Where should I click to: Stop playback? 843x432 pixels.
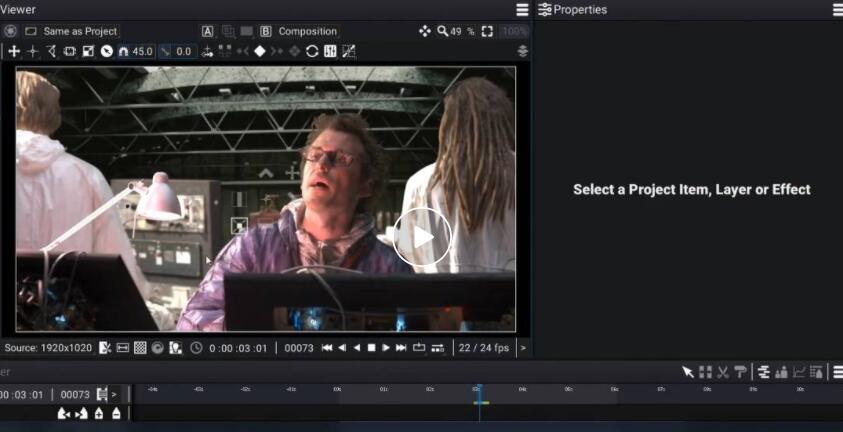(371, 348)
